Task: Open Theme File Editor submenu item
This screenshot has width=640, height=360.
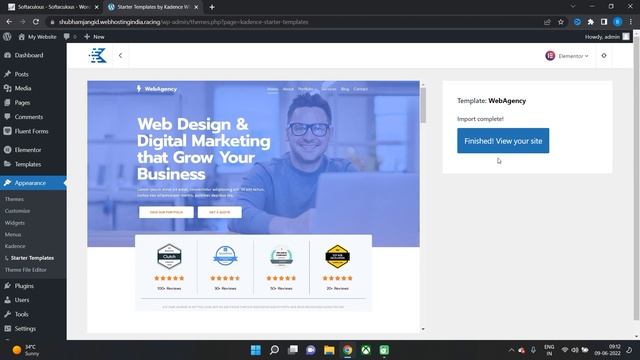Action: (26, 270)
